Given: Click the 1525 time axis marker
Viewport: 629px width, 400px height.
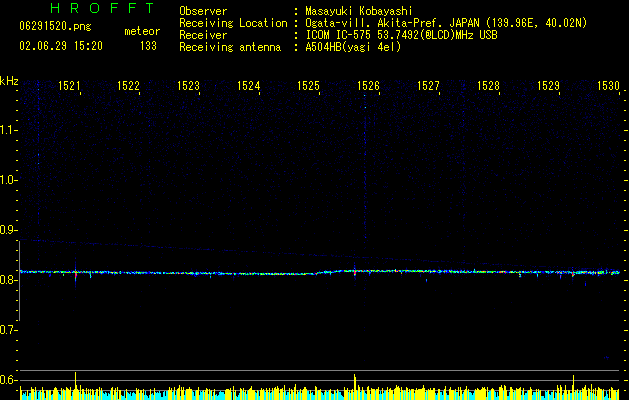Looking at the screenshot, I should coord(308,86).
